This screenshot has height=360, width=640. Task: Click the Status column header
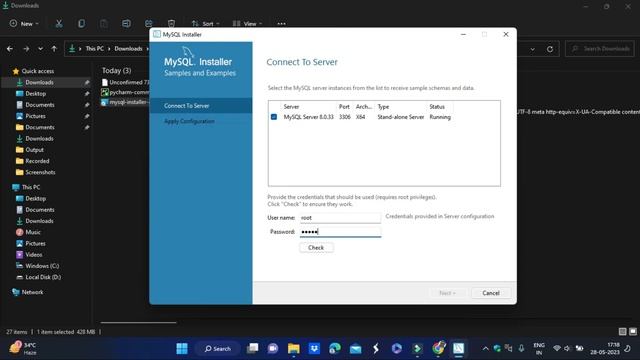pyautogui.click(x=437, y=107)
